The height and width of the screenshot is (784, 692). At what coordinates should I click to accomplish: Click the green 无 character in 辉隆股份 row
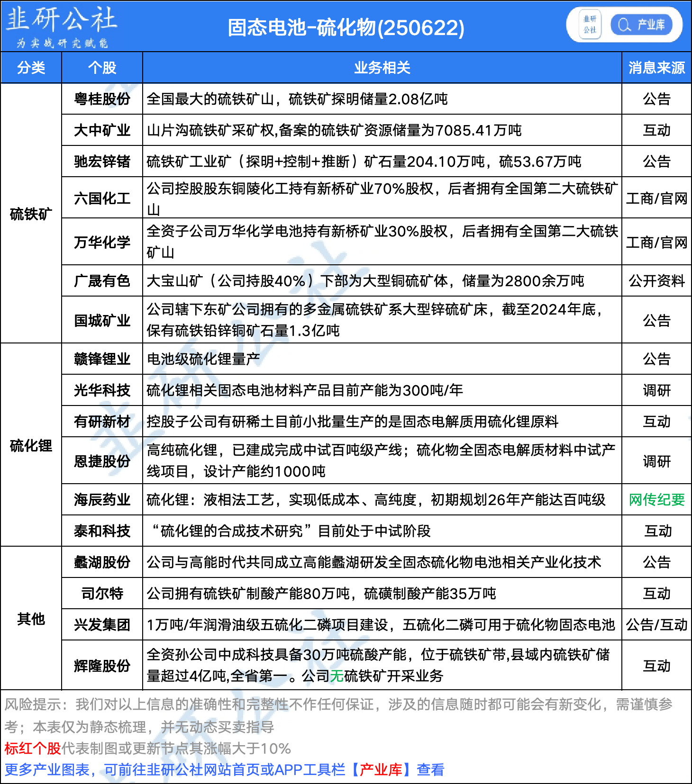tap(337, 676)
